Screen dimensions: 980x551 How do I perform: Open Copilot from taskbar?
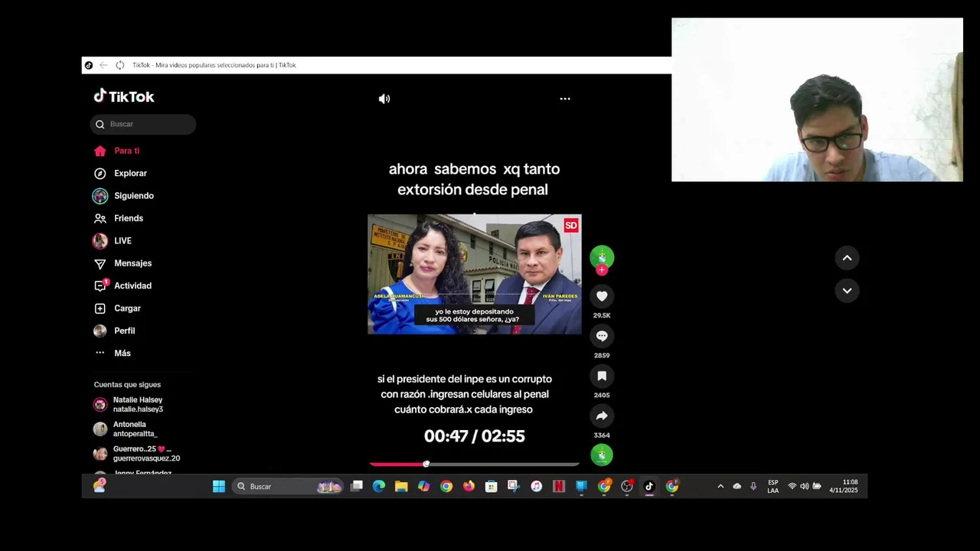point(423,486)
